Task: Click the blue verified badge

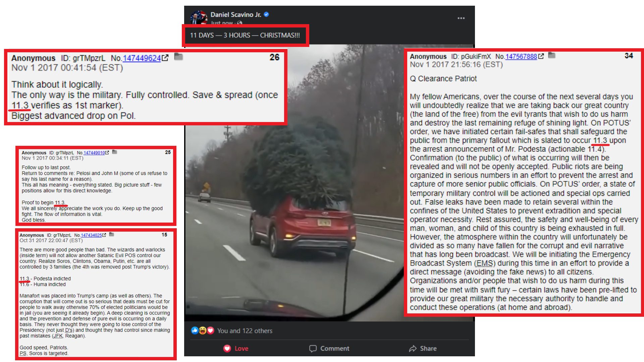Action: click(266, 14)
